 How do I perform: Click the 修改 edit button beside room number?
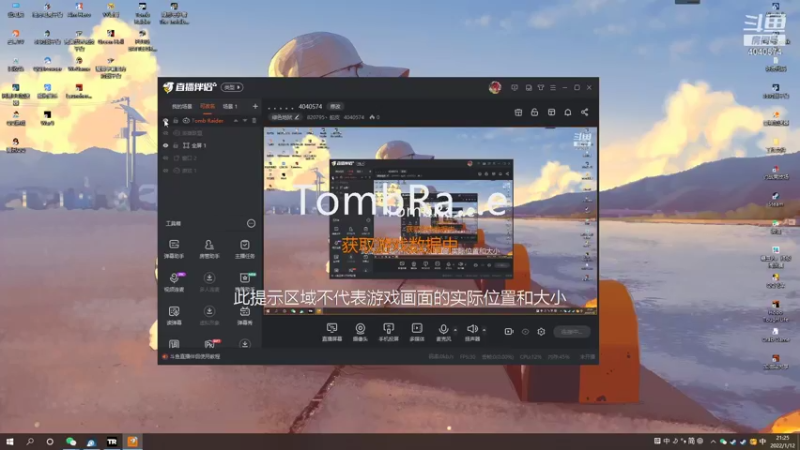pyautogui.click(x=335, y=107)
